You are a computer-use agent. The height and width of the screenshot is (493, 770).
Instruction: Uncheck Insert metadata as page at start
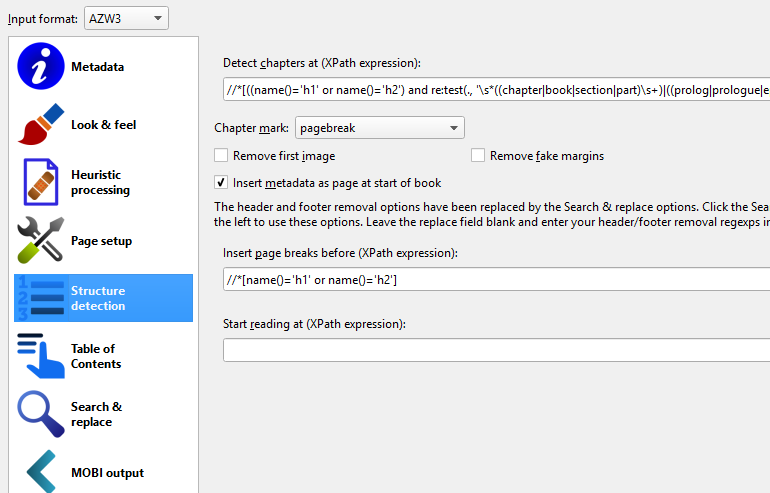pyautogui.click(x=221, y=183)
